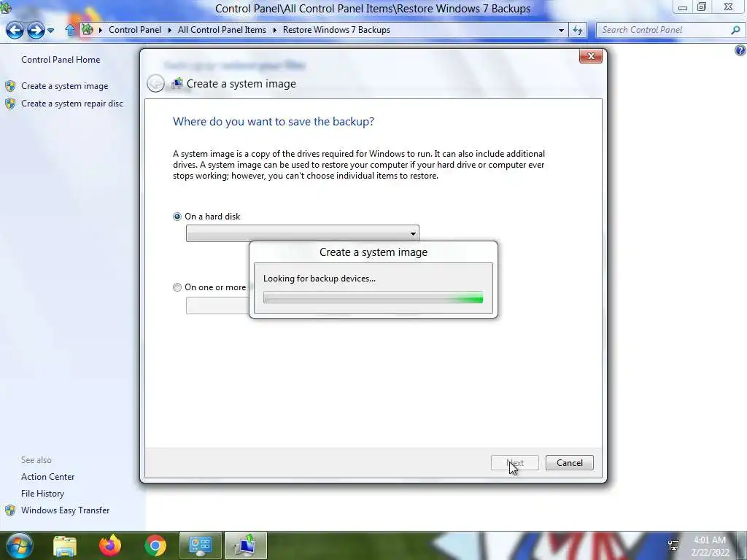This screenshot has width=747, height=560.
Task: Close the Control Panel window
Action: [x=729, y=7]
